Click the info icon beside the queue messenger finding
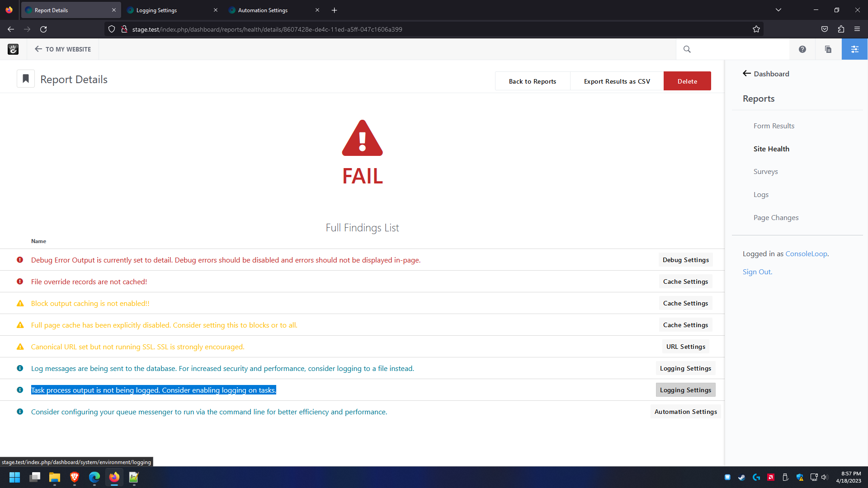This screenshot has width=868, height=488. click(19, 411)
